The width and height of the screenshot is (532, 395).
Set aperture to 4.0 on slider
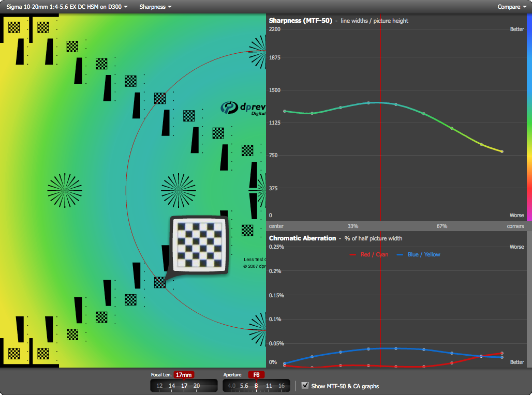pyautogui.click(x=231, y=386)
